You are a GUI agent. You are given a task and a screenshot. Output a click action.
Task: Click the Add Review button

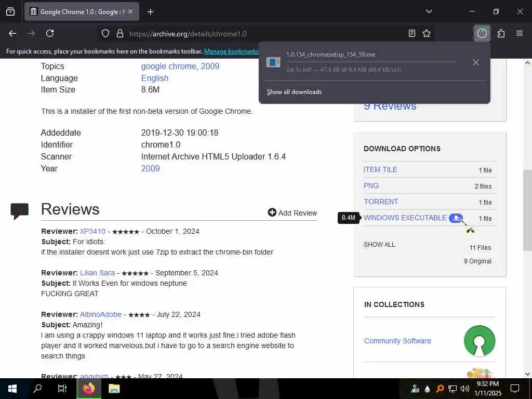[292, 212]
